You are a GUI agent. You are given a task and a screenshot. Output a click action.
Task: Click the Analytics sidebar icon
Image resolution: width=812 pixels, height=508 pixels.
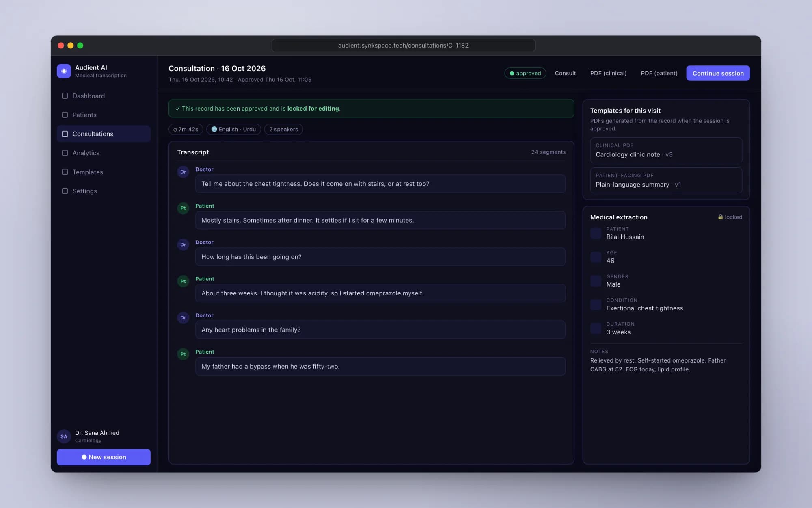point(65,153)
